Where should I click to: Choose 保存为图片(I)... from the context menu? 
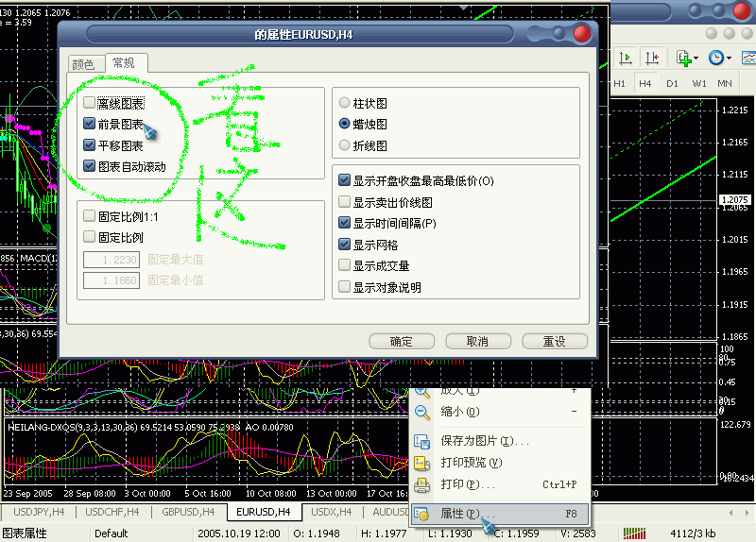click(x=501, y=441)
